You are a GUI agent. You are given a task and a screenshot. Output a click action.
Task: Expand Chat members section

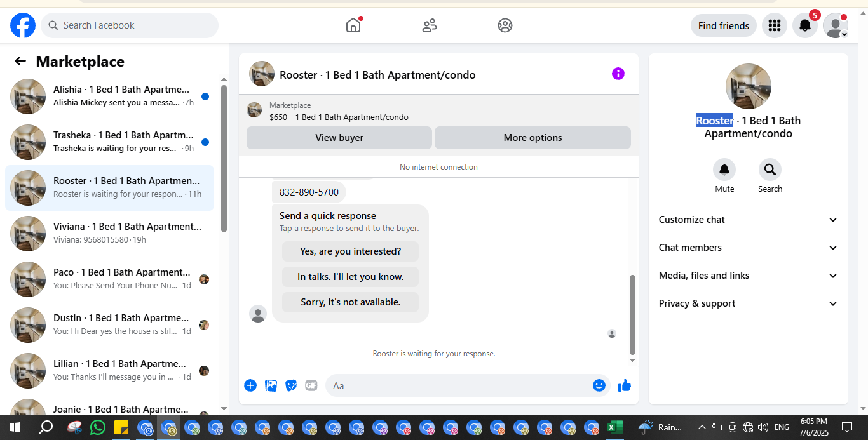click(x=748, y=248)
